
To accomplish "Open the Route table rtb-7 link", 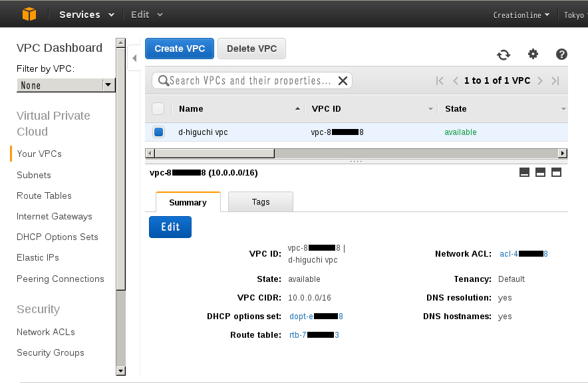I will pos(314,335).
